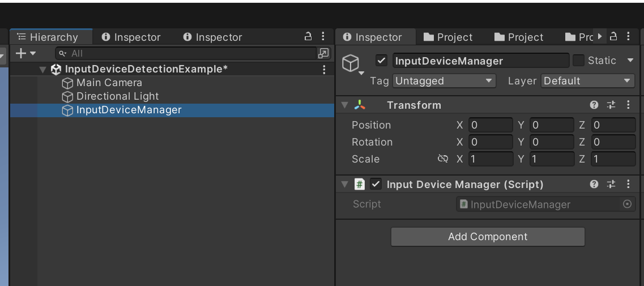Viewport: 644px width, 286px height.
Task: Click the Hierarchy panel lock icon
Action: click(308, 37)
